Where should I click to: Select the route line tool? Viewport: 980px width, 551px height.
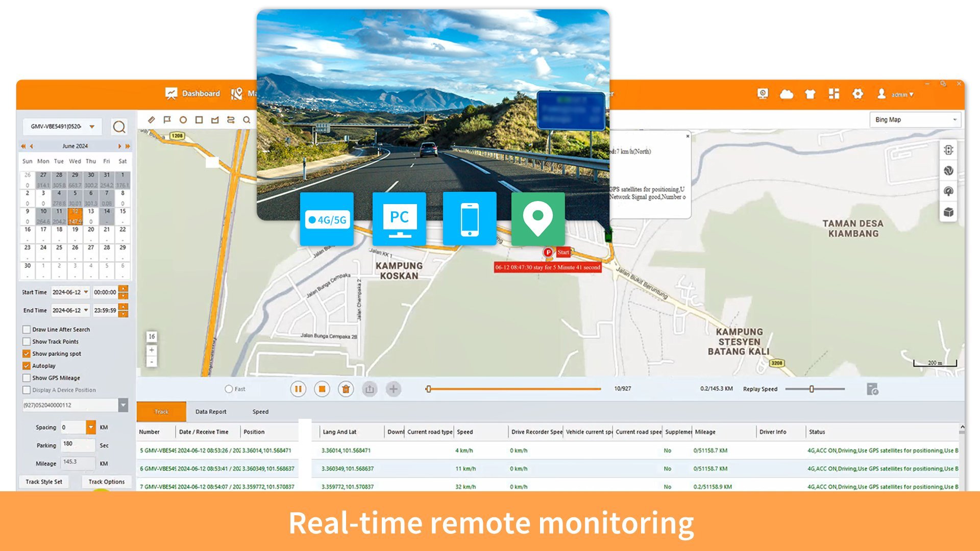click(x=231, y=120)
